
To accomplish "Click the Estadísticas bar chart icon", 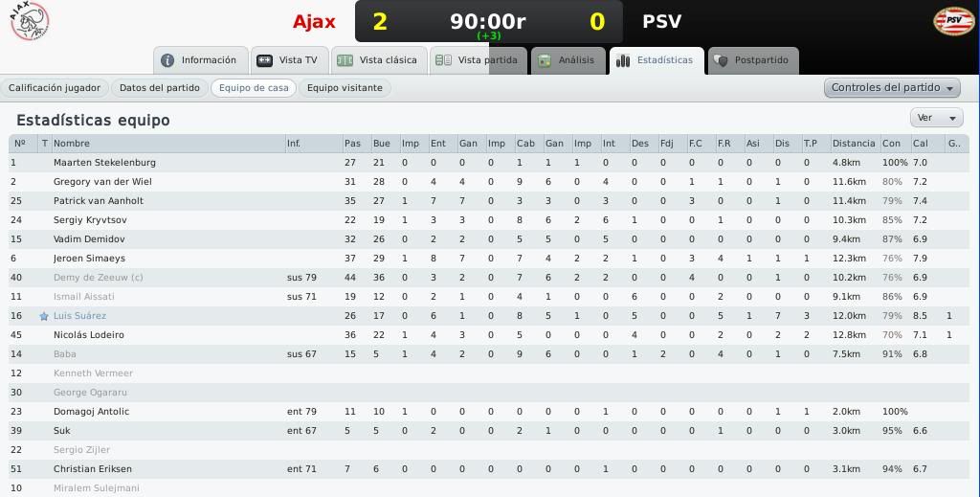I will [623, 60].
